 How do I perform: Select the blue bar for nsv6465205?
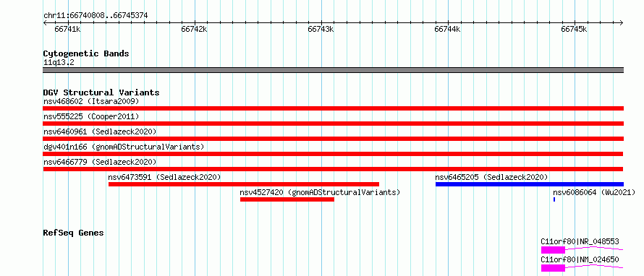530,184
